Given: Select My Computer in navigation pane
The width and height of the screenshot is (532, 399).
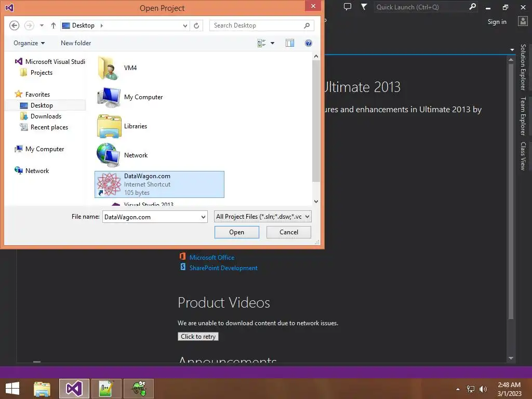Looking at the screenshot, I should pyautogui.click(x=39, y=149).
